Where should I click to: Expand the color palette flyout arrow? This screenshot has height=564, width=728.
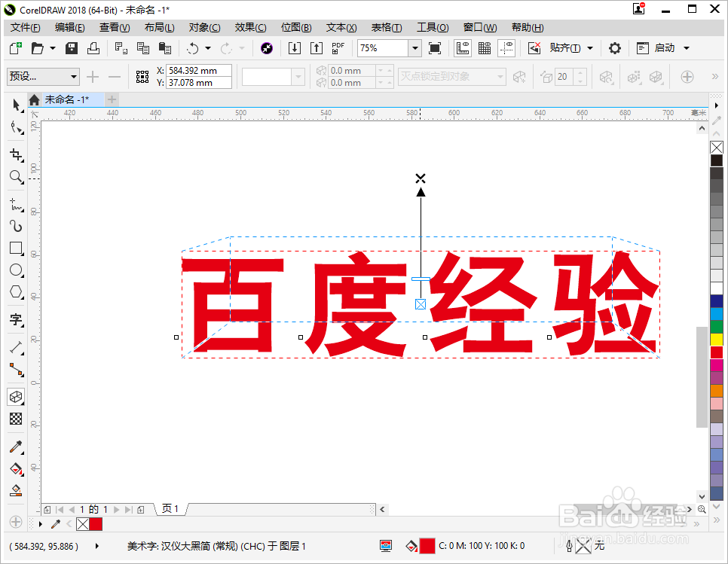(717, 105)
